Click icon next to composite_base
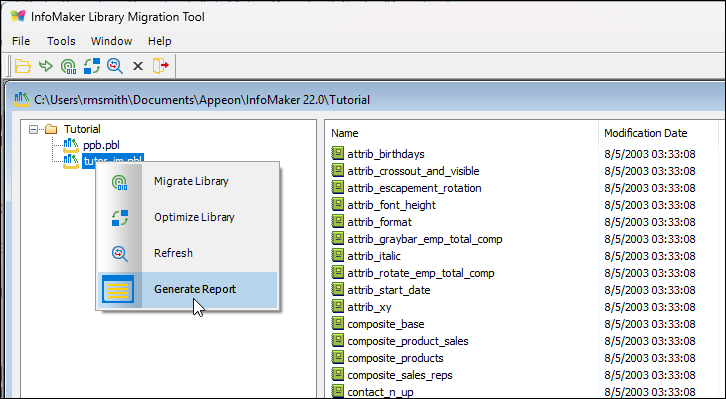Screen dimensions: 726x399 click(338, 323)
